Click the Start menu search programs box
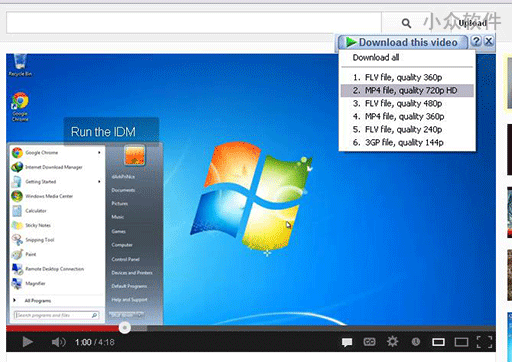Image resolution: width=512 pixels, height=362 pixels. tap(57, 315)
